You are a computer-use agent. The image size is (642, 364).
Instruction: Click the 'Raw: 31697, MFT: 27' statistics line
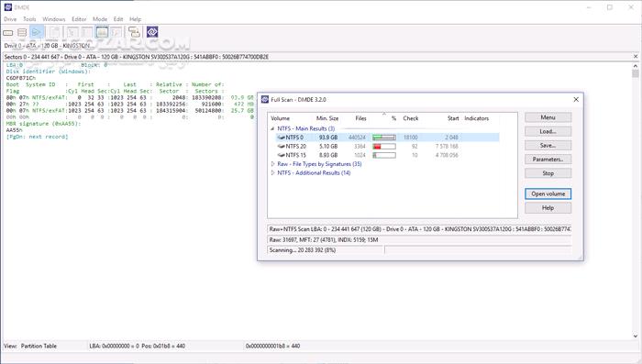click(x=324, y=240)
